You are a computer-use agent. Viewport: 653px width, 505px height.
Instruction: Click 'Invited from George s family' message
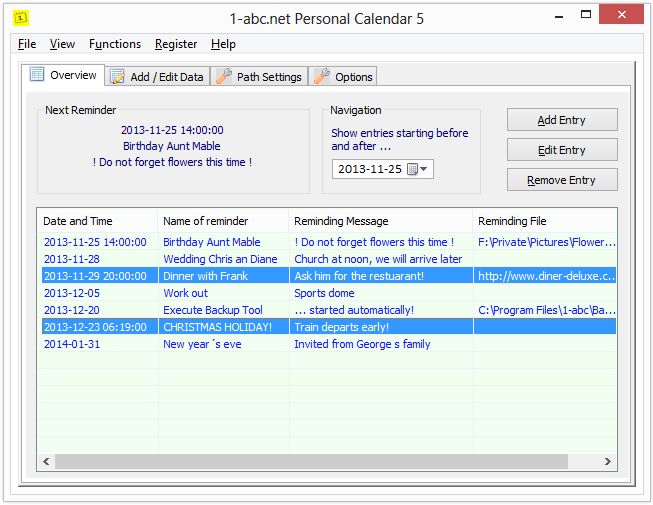pos(362,344)
